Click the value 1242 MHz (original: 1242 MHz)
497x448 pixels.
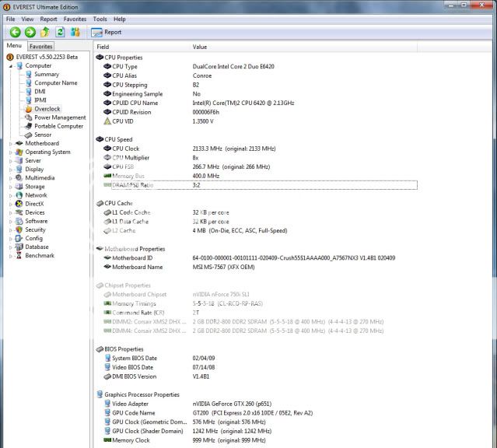(x=232, y=431)
